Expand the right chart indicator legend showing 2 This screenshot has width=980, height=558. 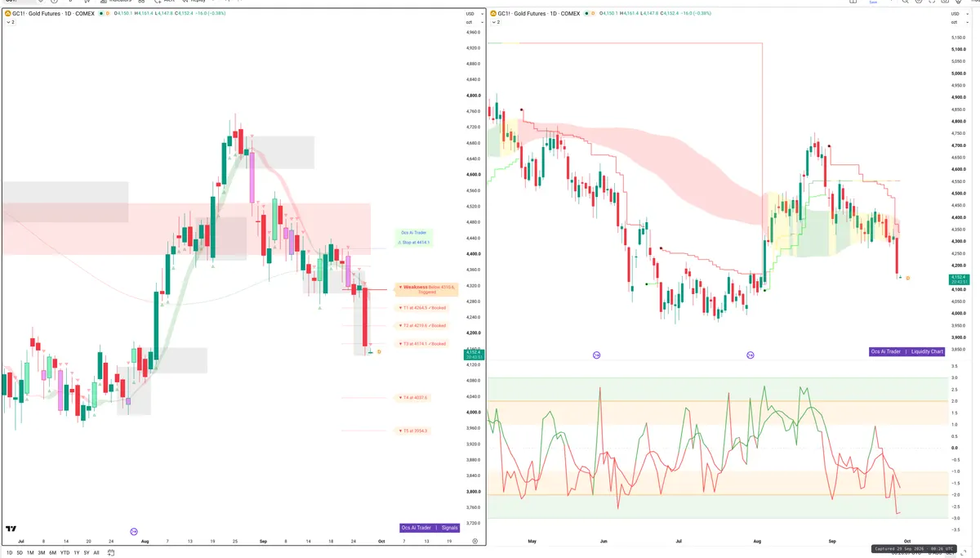click(x=497, y=22)
